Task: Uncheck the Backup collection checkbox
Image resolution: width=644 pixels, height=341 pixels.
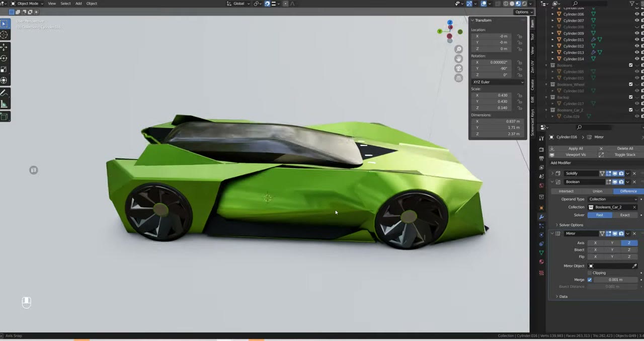Action: click(631, 97)
